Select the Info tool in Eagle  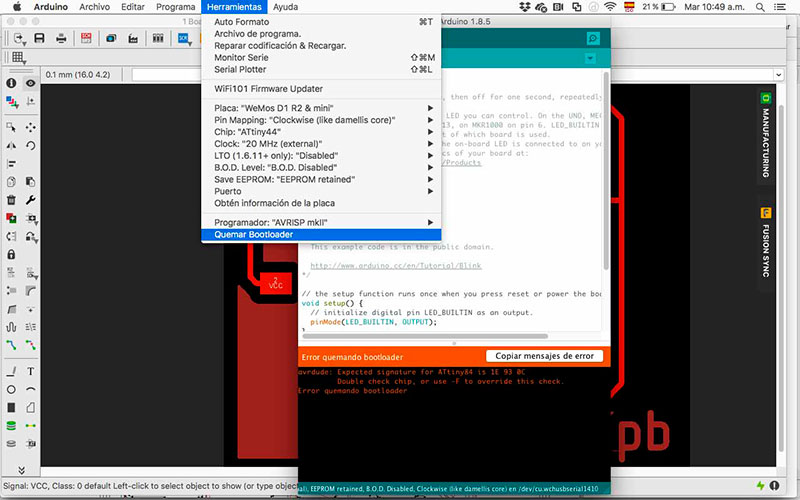coord(11,83)
